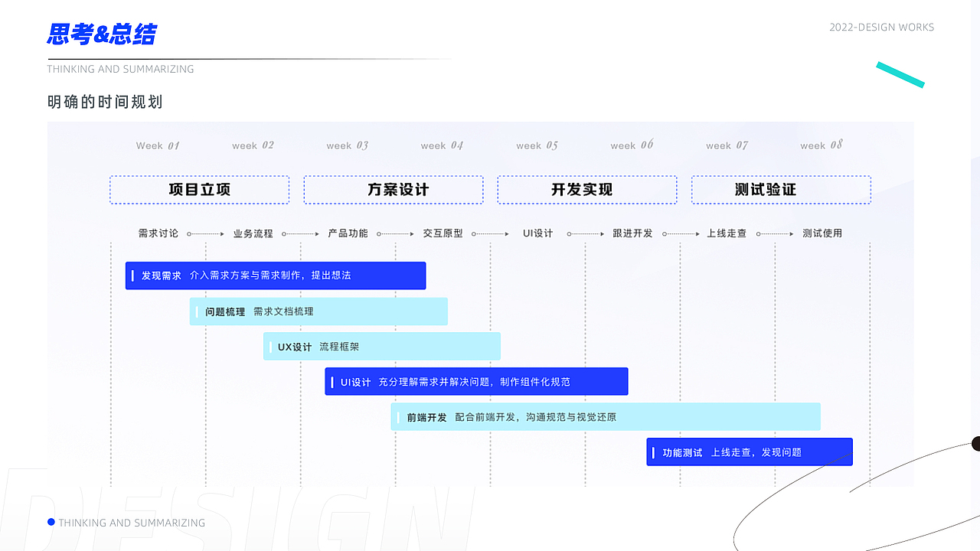Screen dimensions: 980x551
Task: Select the UI设计 dark blue Gantt bar
Action: [476, 382]
